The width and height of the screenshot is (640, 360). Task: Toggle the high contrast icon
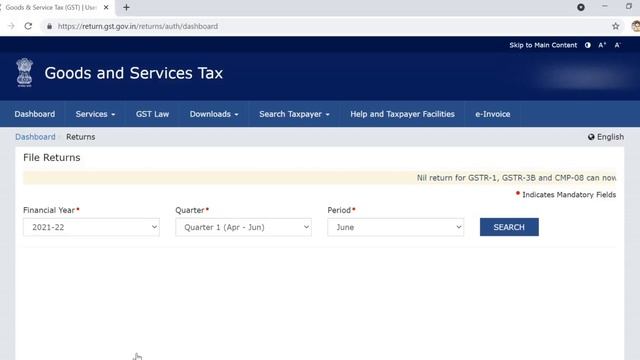587,45
